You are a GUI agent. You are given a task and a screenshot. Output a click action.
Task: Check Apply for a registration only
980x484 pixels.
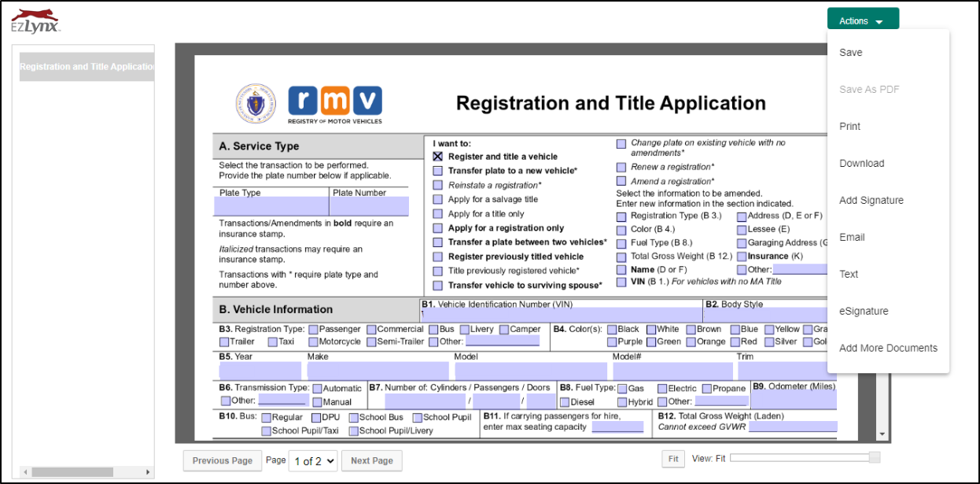pos(438,228)
